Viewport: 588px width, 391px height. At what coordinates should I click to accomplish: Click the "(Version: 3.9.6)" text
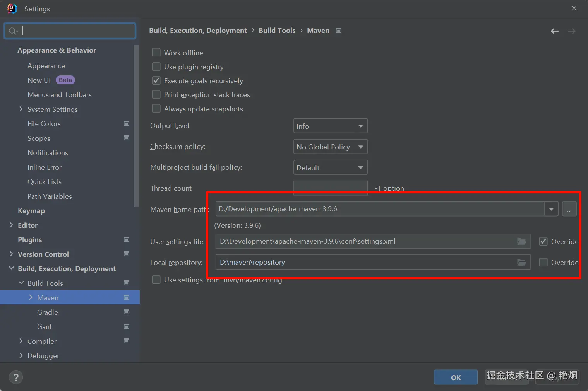[238, 225]
